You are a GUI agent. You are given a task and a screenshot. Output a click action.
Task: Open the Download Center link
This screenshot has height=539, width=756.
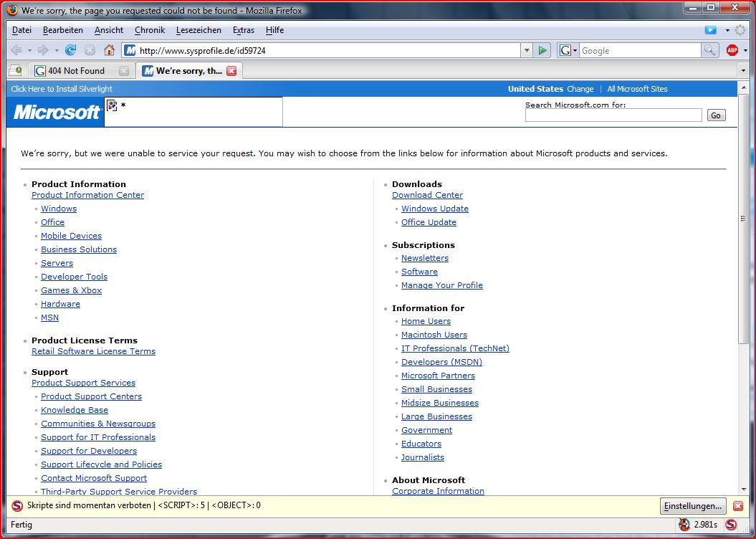[427, 195]
